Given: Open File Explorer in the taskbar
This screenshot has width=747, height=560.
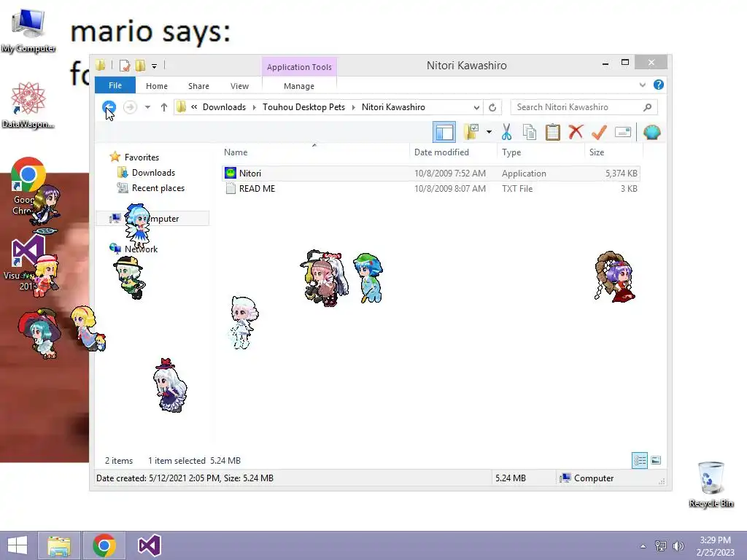Looking at the screenshot, I should point(59,545).
